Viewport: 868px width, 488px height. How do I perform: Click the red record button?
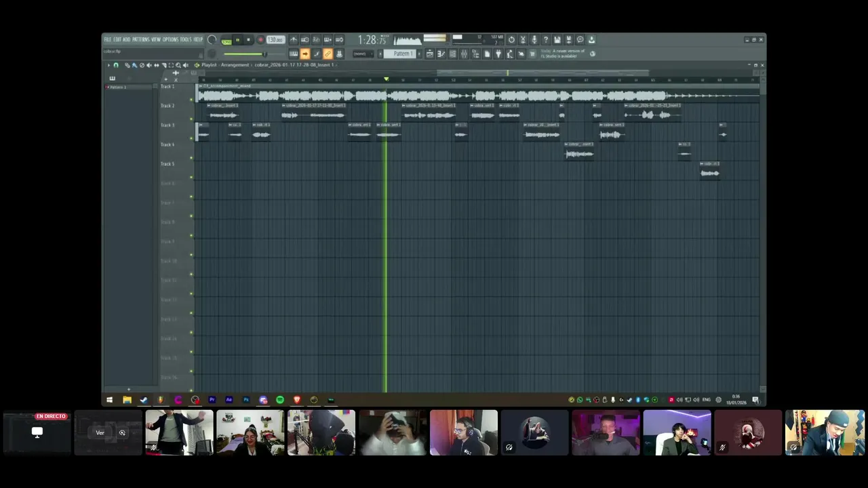coord(260,40)
